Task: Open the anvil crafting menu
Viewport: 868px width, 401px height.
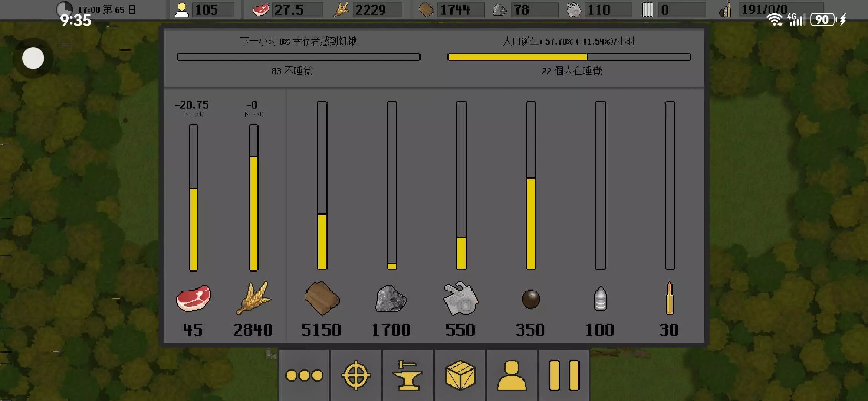Action: point(408,375)
